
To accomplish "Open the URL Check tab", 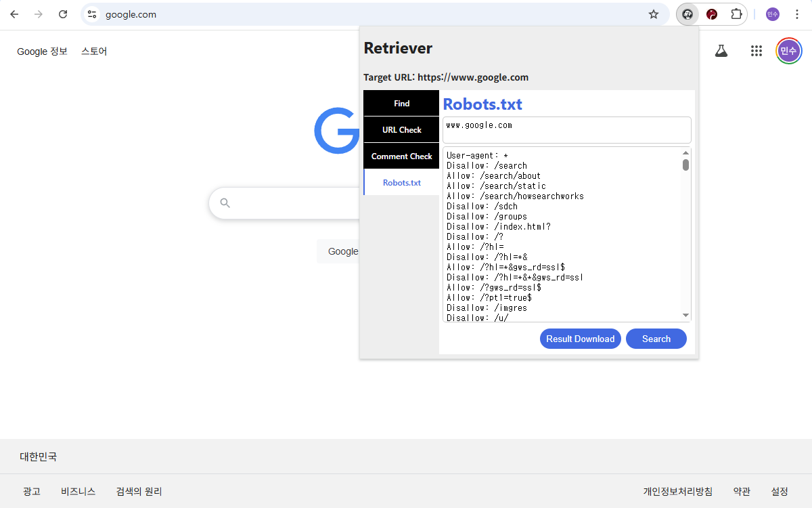I will tap(401, 129).
